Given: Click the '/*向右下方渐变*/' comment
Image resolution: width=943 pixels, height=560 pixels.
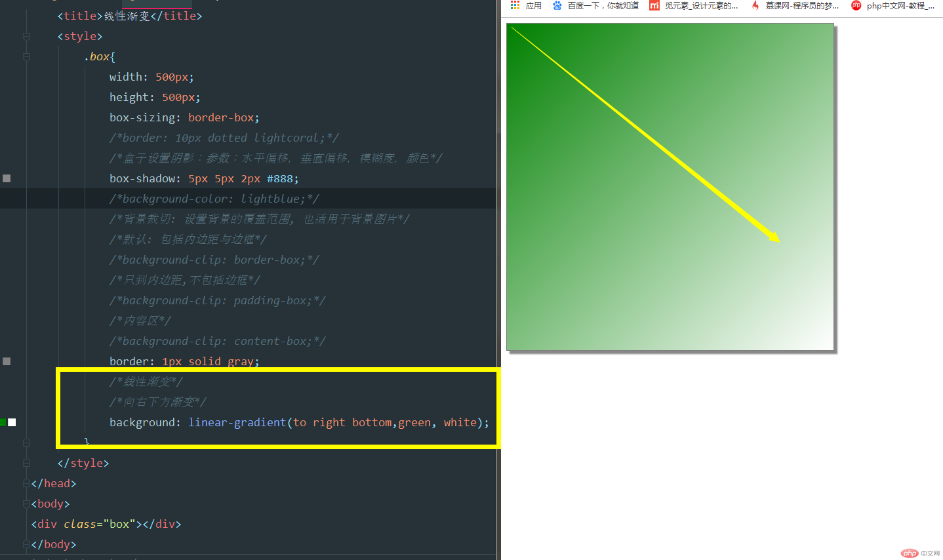Looking at the screenshot, I should pyautogui.click(x=158, y=402).
